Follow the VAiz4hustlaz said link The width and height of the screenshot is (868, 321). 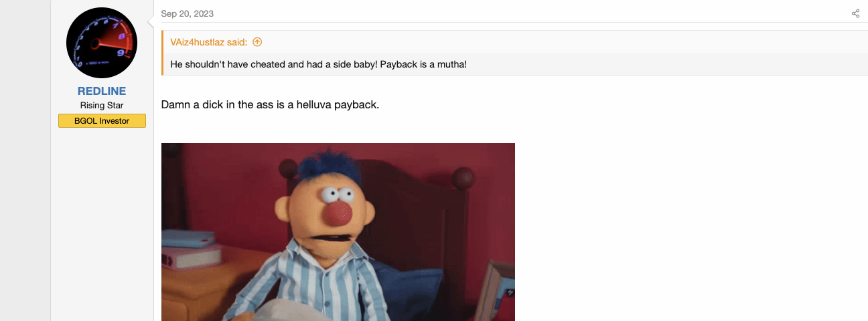coord(209,42)
